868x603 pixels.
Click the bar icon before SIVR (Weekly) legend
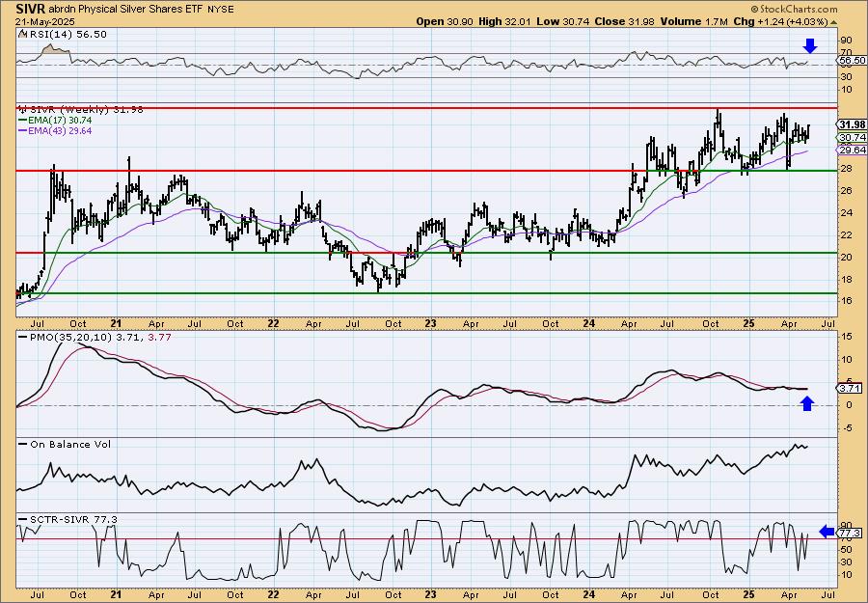coord(23,109)
